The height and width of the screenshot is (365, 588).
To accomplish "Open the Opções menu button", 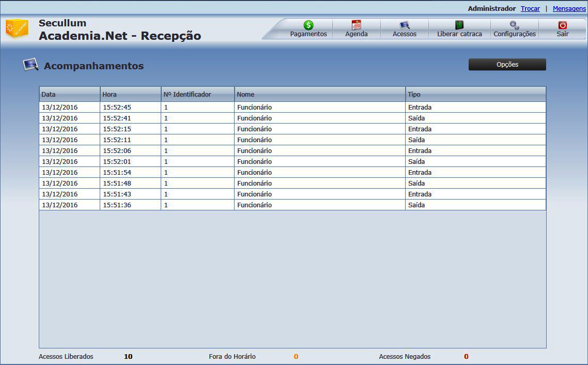I will [x=507, y=65].
